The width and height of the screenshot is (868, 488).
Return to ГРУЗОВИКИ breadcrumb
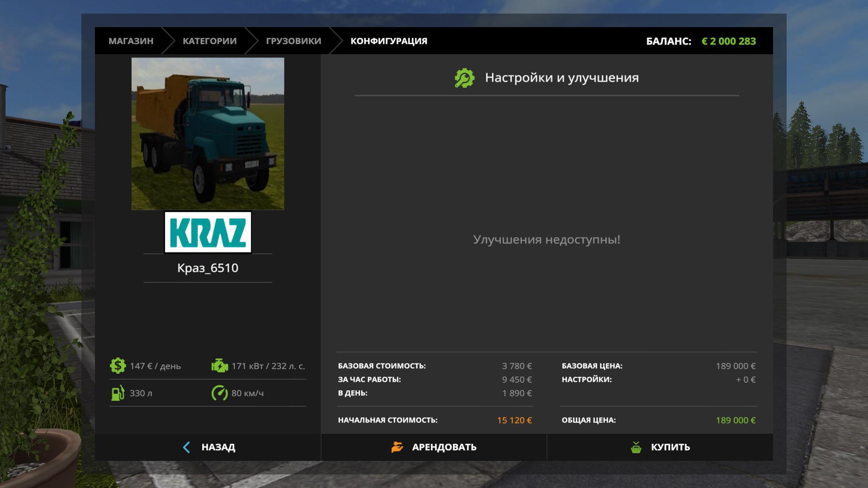[293, 41]
